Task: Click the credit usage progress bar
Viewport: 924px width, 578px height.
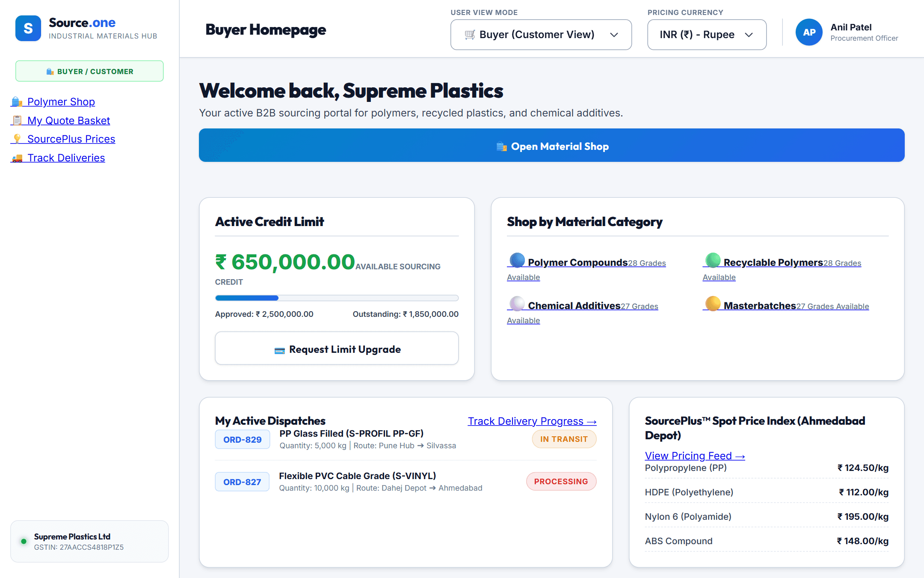Action: tap(337, 298)
